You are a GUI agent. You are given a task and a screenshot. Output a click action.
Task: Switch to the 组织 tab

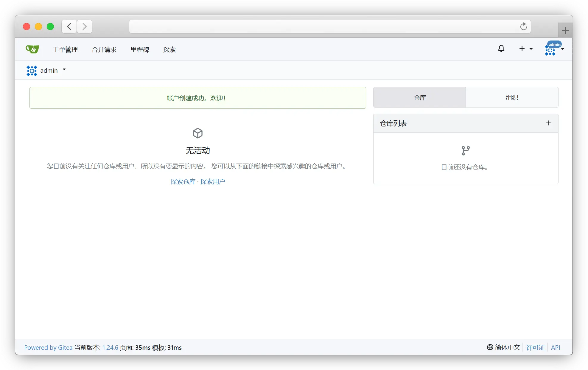point(512,97)
